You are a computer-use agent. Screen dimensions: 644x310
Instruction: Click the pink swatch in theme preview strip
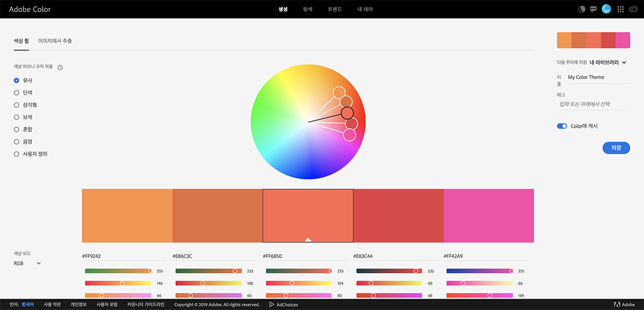(x=623, y=40)
